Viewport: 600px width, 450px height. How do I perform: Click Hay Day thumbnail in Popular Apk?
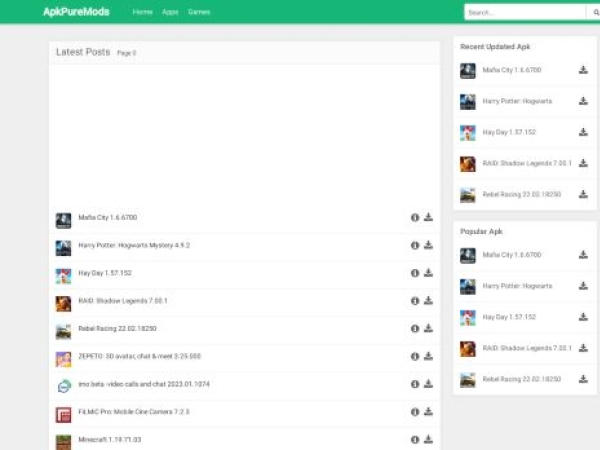coord(468,318)
